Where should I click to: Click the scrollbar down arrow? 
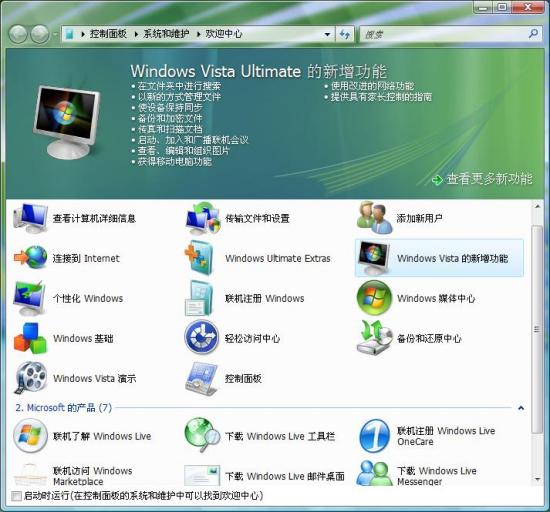tap(537, 479)
